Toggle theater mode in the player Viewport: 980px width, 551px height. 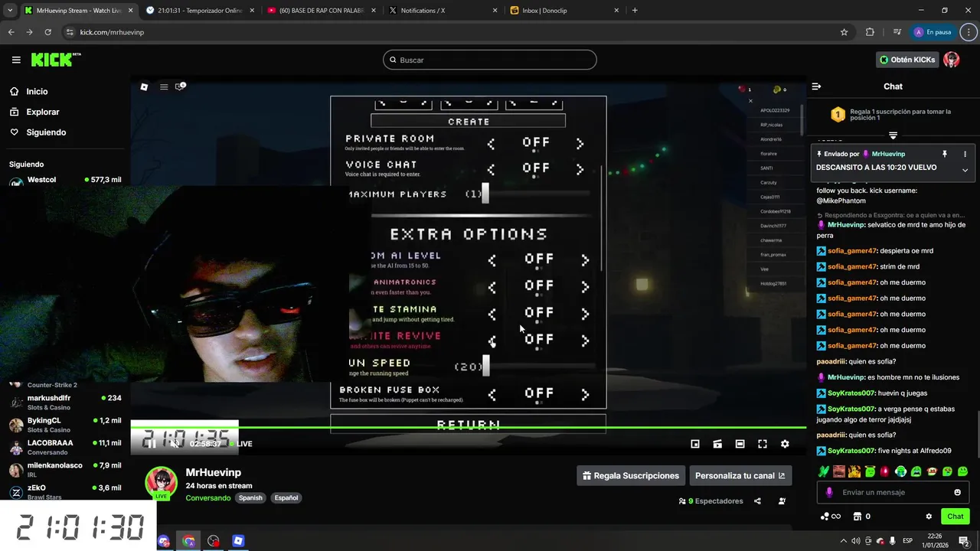click(740, 444)
